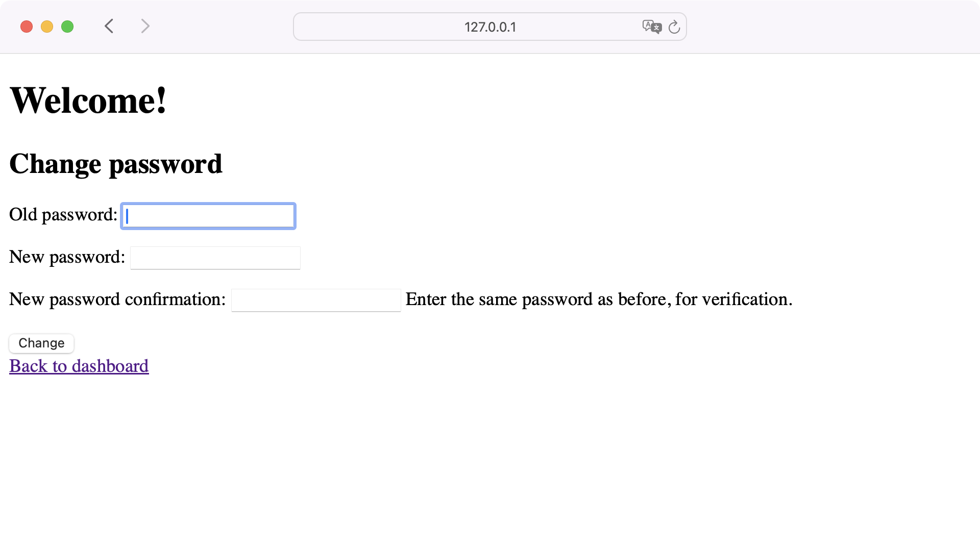Reload the page via the refresh icon

click(x=674, y=27)
